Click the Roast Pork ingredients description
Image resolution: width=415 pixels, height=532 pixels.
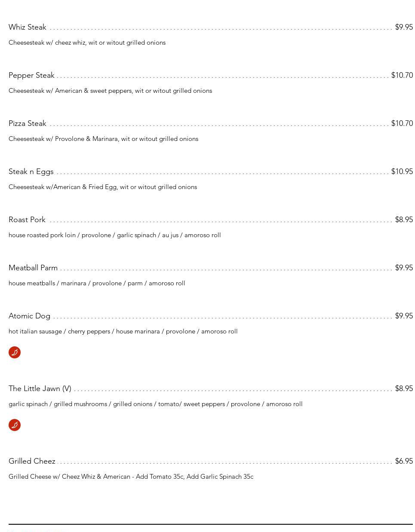114,235
